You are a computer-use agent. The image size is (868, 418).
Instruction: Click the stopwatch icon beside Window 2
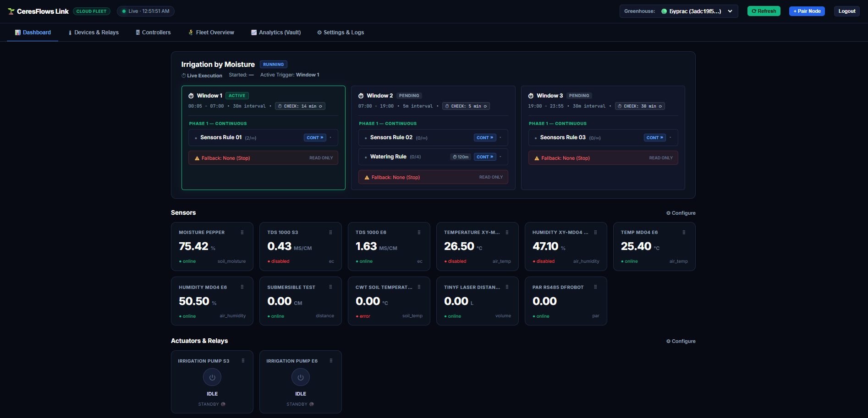[x=361, y=96]
